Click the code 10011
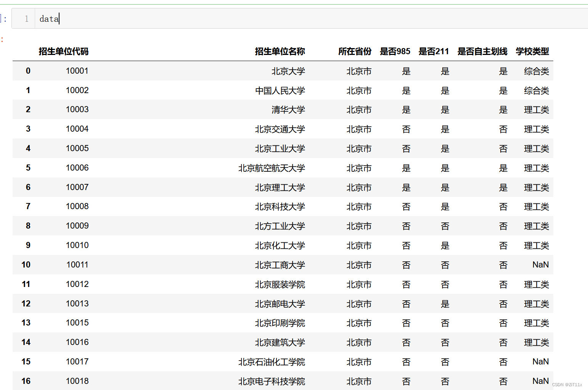588x390 pixels. [x=77, y=265]
